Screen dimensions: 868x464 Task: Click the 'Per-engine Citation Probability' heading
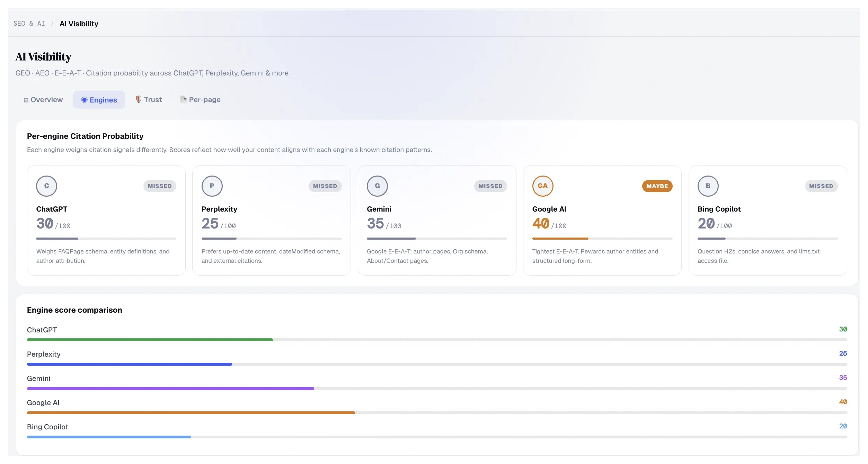coord(85,136)
